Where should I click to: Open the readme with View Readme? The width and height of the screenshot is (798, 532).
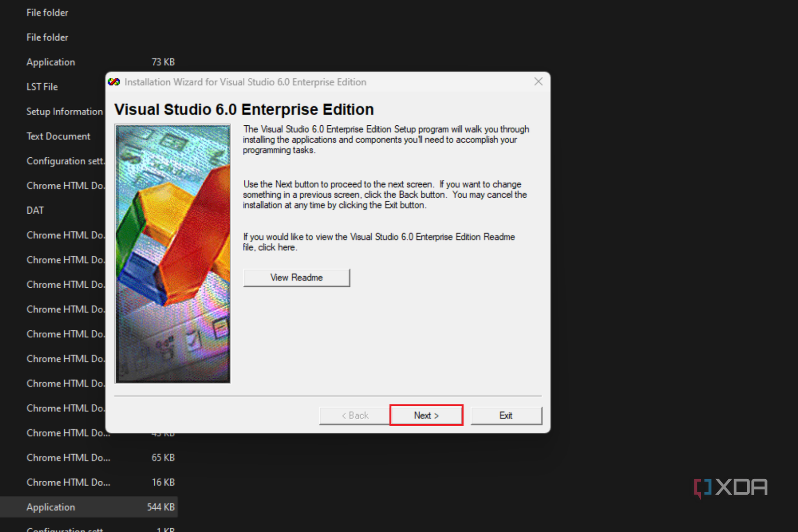tap(296, 278)
